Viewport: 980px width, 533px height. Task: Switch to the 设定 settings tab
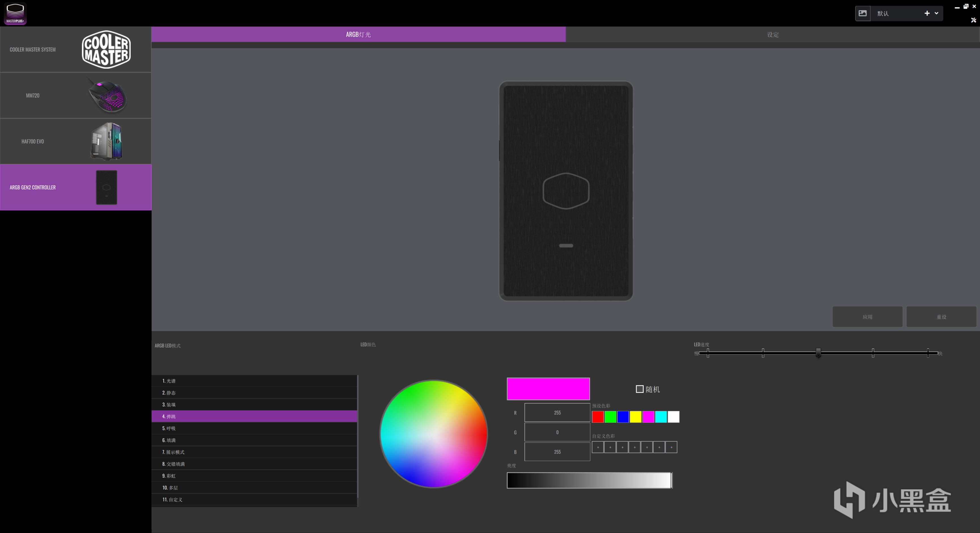772,35
